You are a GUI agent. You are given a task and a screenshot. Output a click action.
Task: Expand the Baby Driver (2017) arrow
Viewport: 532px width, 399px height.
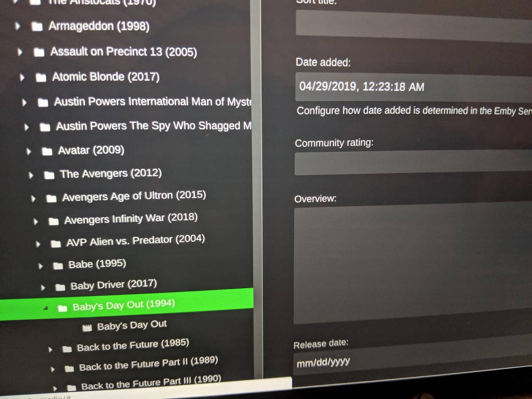[x=43, y=288]
